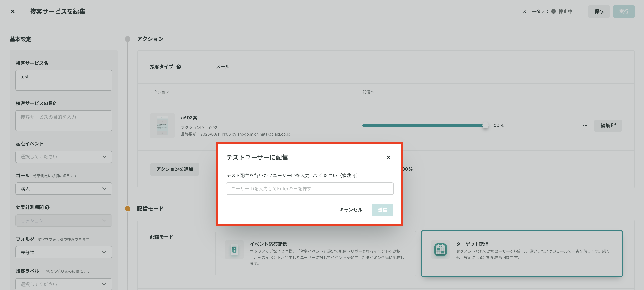Image resolution: width=644 pixels, height=290 pixels.
Task: Expand the ゴール dropdown showing 購入
Action: coord(64,189)
